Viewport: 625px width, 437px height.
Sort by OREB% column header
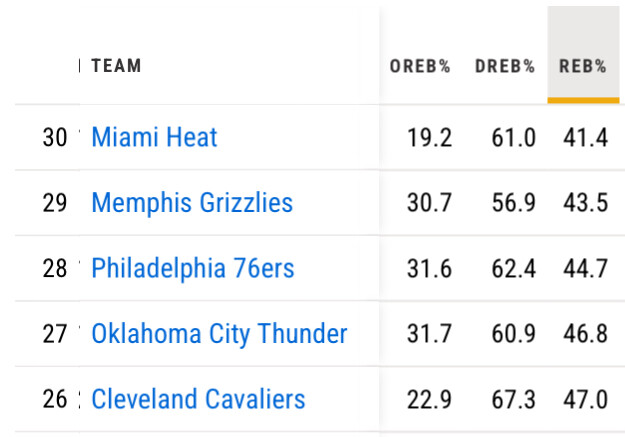(x=420, y=67)
